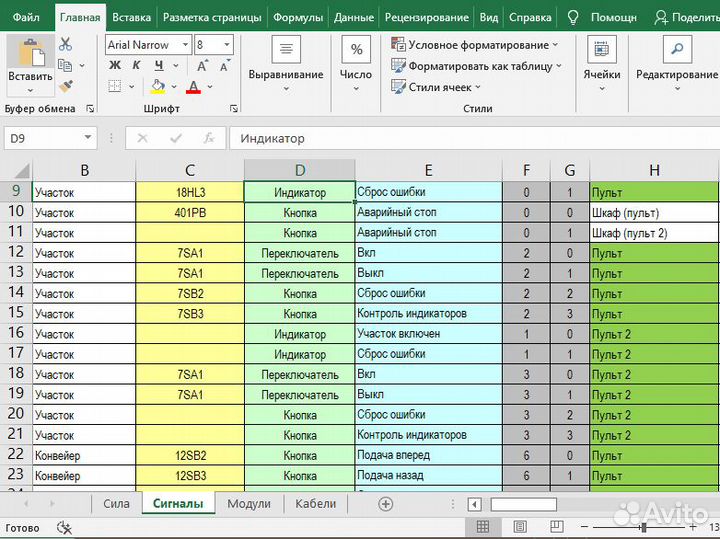Select row 15 header
This screenshot has height=539, width=720.
pos(16,313)
